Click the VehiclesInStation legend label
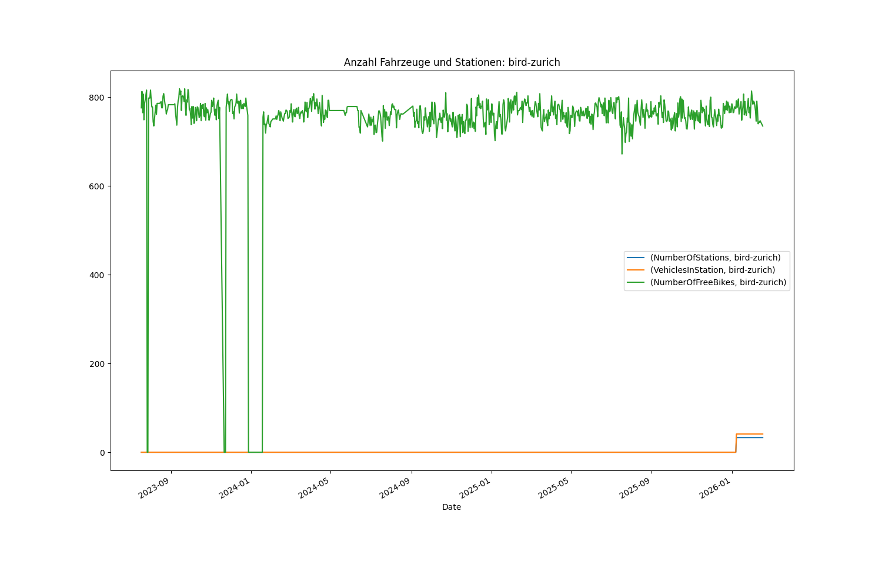The width and height of the screenshot is (882, 588). pos(712,270)
